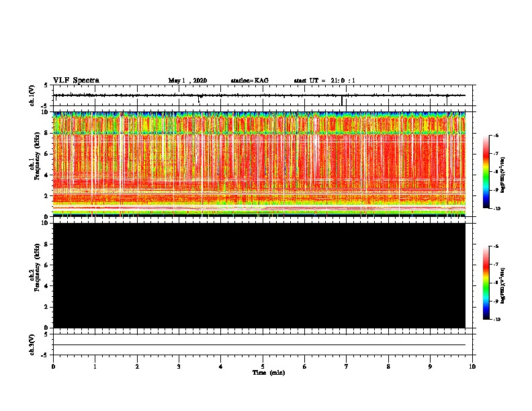Click the time axis tick label '3'

pyautogui.click(x=179, y=367)
